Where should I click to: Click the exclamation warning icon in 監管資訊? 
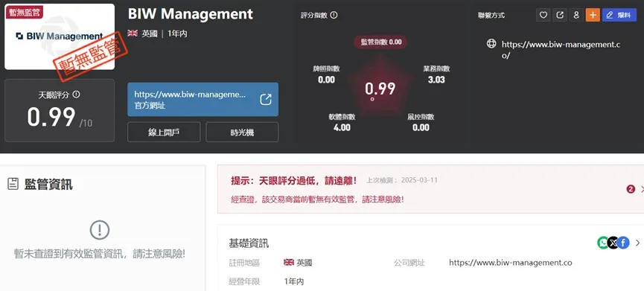(100, 230)
